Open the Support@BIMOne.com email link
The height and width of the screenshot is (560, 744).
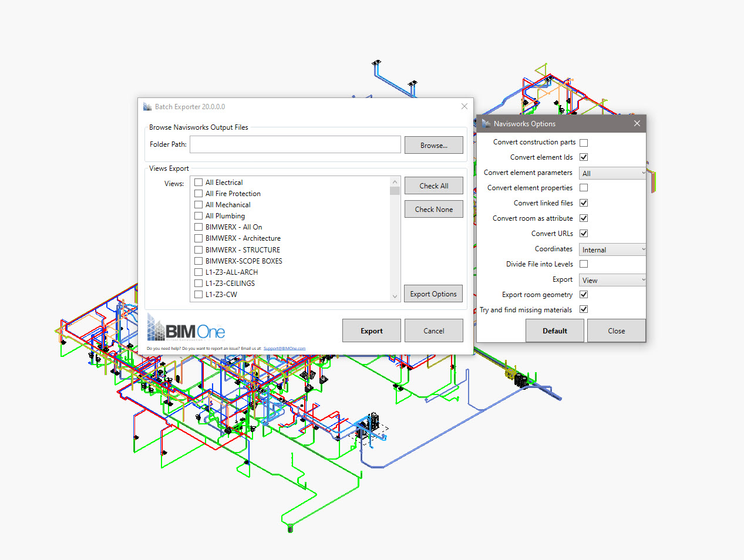point(284,349)
